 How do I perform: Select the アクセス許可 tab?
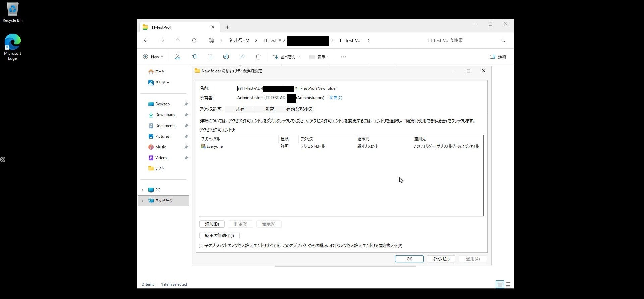pyautogui.click(x=211, y=109)
